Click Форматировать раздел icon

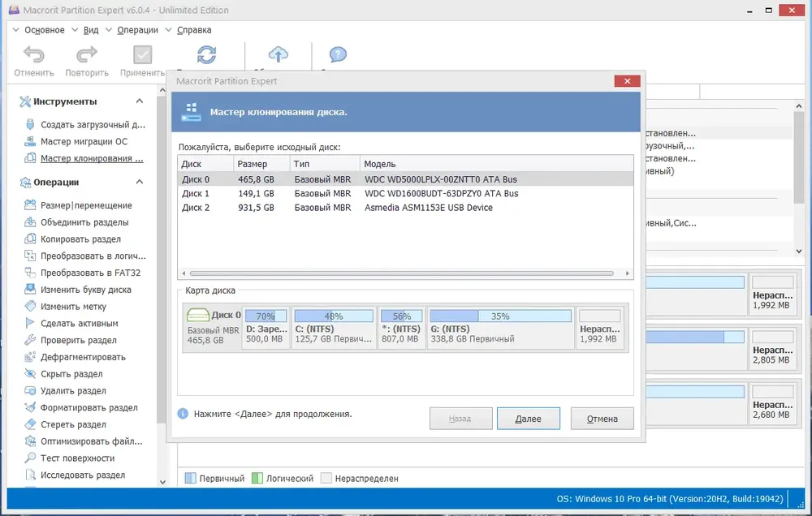point(30,406)
